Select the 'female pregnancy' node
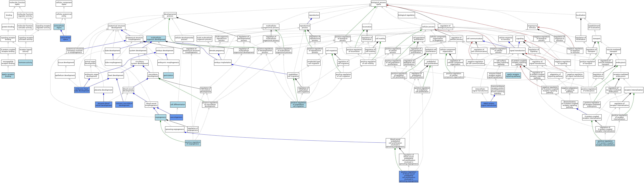This screenshot has height=183, width=644. (217, 51)
